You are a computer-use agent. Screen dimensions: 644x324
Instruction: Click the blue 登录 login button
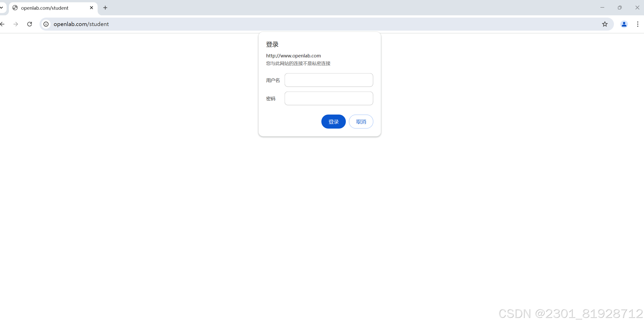(333, 122)
